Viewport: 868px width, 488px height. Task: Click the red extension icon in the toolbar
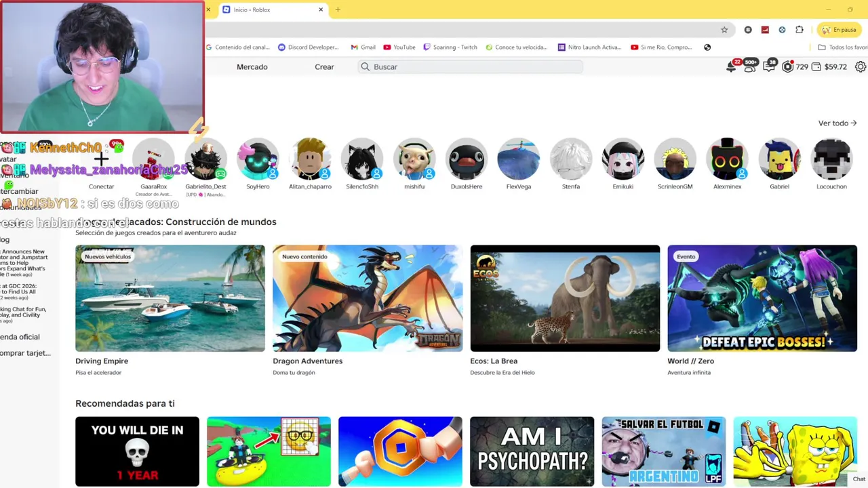point(765,30)
